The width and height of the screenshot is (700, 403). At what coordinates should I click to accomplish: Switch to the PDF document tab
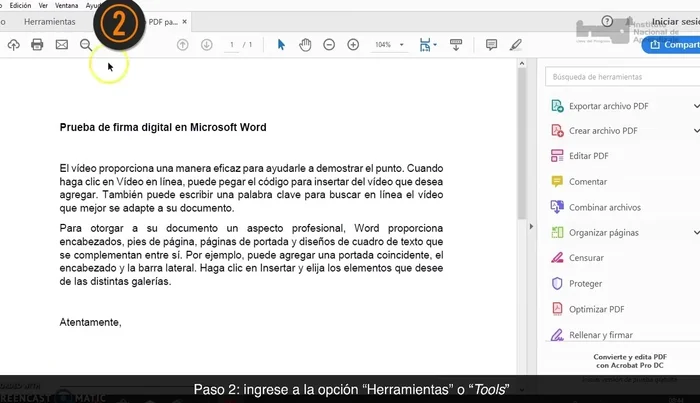click(162, 21)
